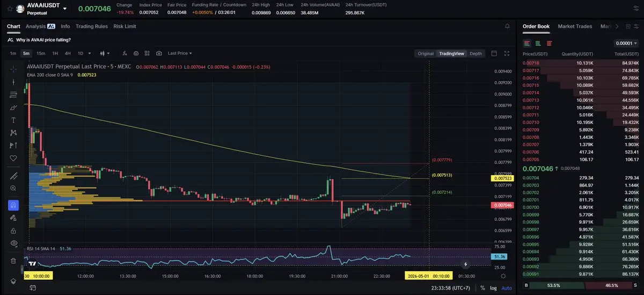Select the 1H timeframe
Screen dimensions: 644x295
pyautogui.click(x=55, y=53)
